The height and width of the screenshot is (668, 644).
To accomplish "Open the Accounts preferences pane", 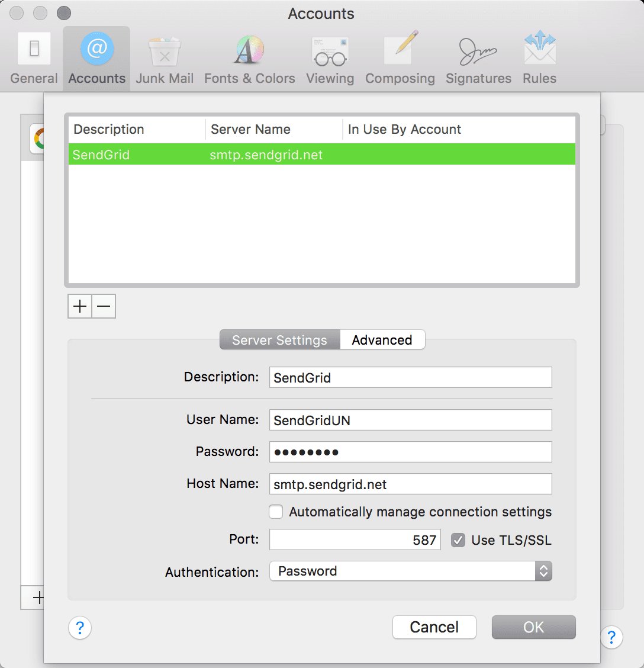I will click(96, 56).
